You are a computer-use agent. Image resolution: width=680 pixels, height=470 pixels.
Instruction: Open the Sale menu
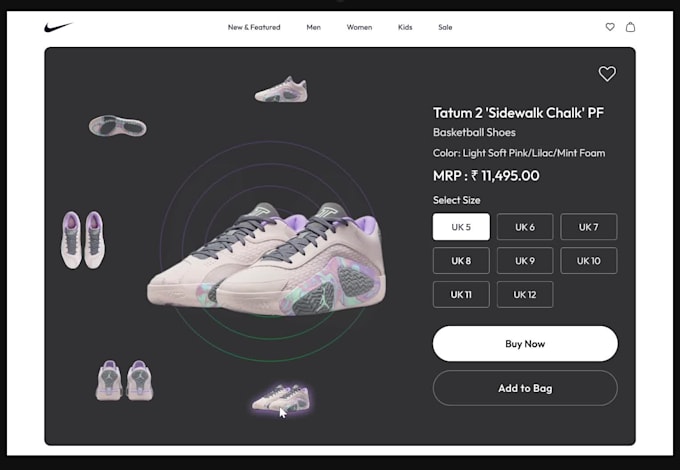(445, 27)
